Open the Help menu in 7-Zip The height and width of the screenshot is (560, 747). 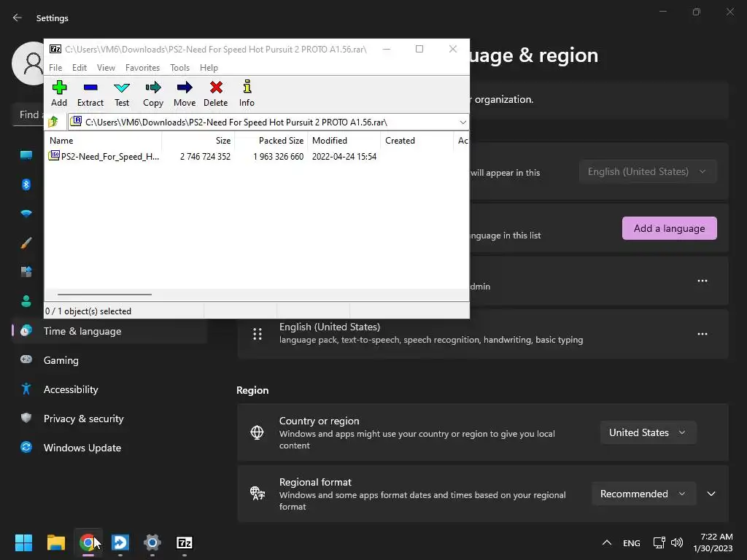(x=209, y=68)
